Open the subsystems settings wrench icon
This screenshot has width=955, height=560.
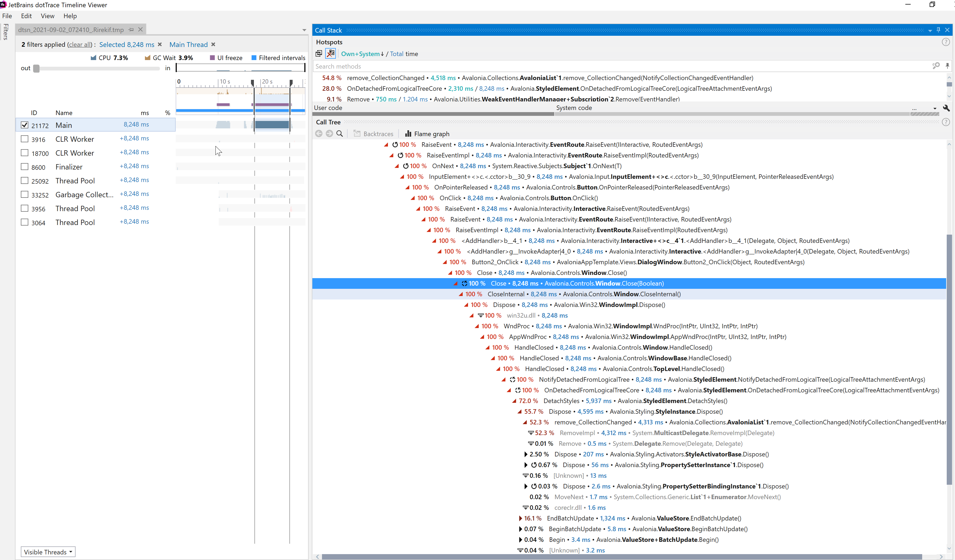pos(946,108)
